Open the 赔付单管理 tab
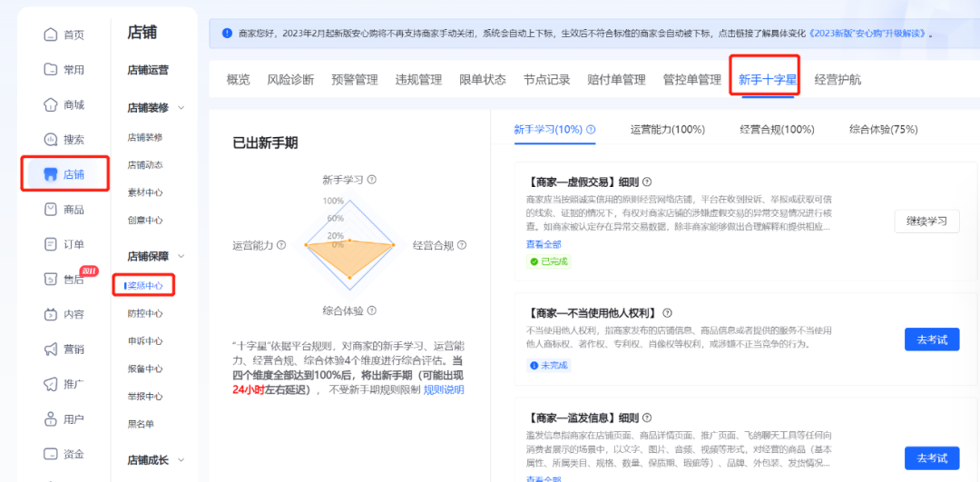This screenshot has width=980, height=482. click(616, 79)
